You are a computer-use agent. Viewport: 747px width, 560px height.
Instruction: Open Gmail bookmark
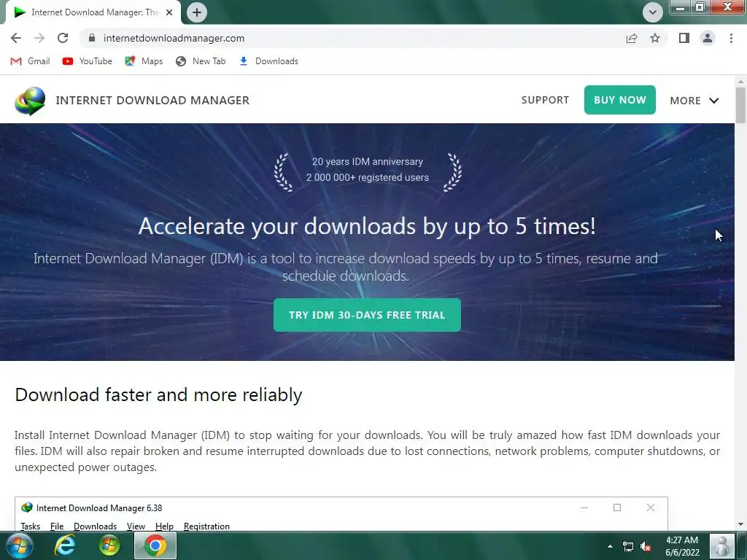pyautogui.click(x=30, y=61)
